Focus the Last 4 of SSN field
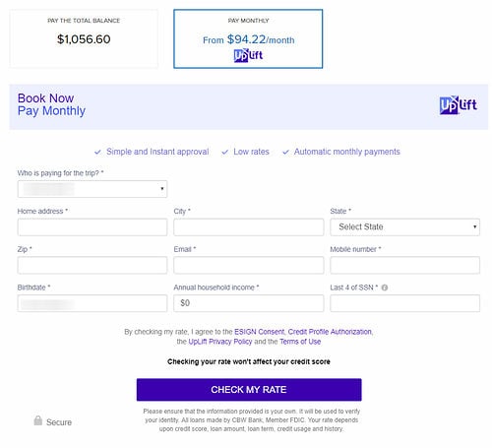Image resolution: width=492 pixels, height=448 pixels. pos(404,303)
